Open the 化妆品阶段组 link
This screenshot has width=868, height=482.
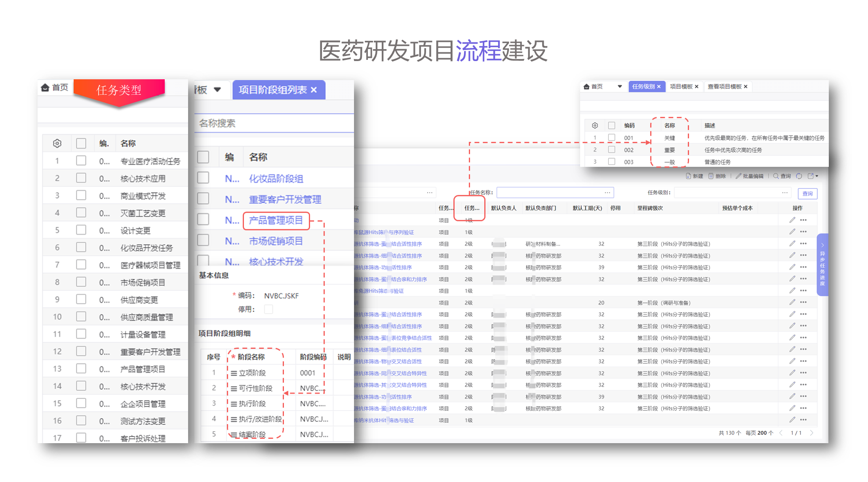(276, 179)
